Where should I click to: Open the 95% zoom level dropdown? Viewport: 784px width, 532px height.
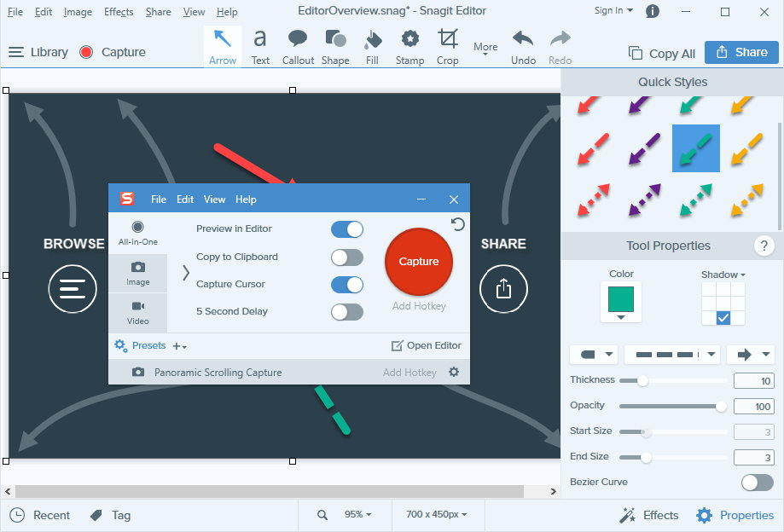tap(357, 514)
